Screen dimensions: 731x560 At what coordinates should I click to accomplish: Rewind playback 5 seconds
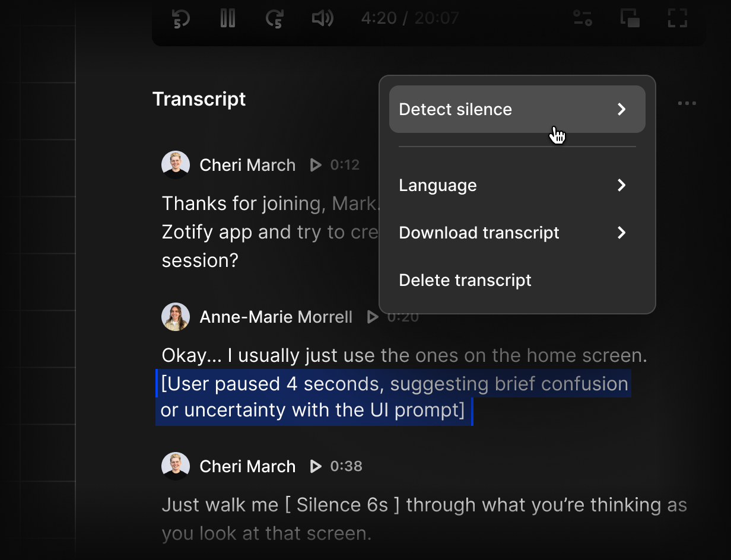coord(180,18)
